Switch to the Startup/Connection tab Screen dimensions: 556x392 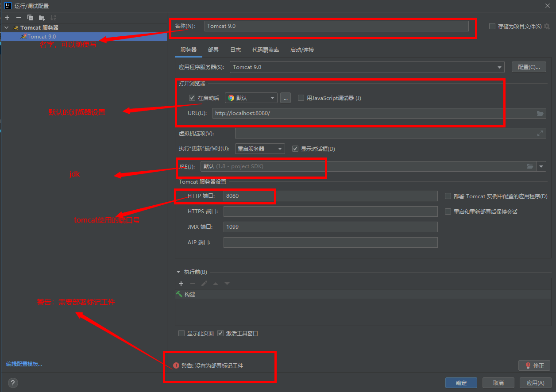302,50
